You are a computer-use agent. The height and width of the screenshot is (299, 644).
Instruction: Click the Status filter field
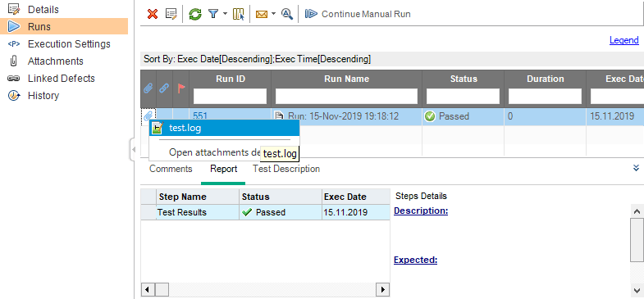click(464, 97)
